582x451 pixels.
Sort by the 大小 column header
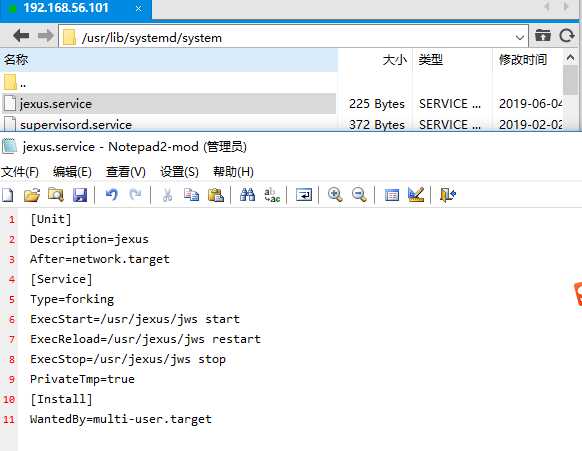[x=375, y=59]
